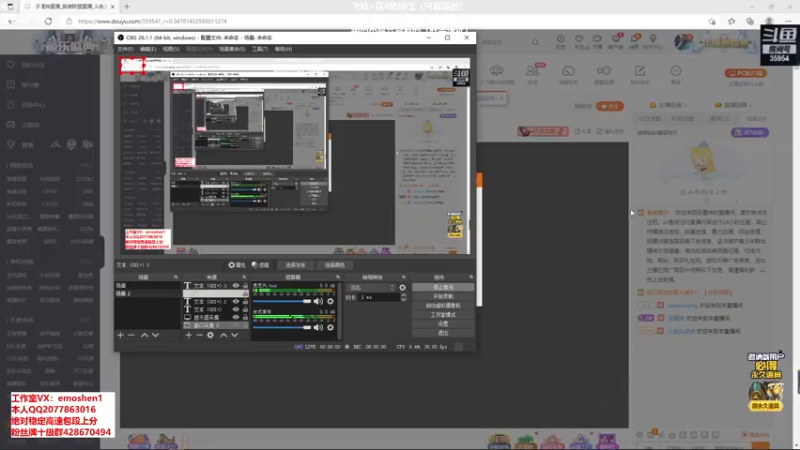Image resolution: width=800 pixels, height=450 pixels.
Task: Toggle visibility of 文本 (GDI+) source
Action: (236, 309)
